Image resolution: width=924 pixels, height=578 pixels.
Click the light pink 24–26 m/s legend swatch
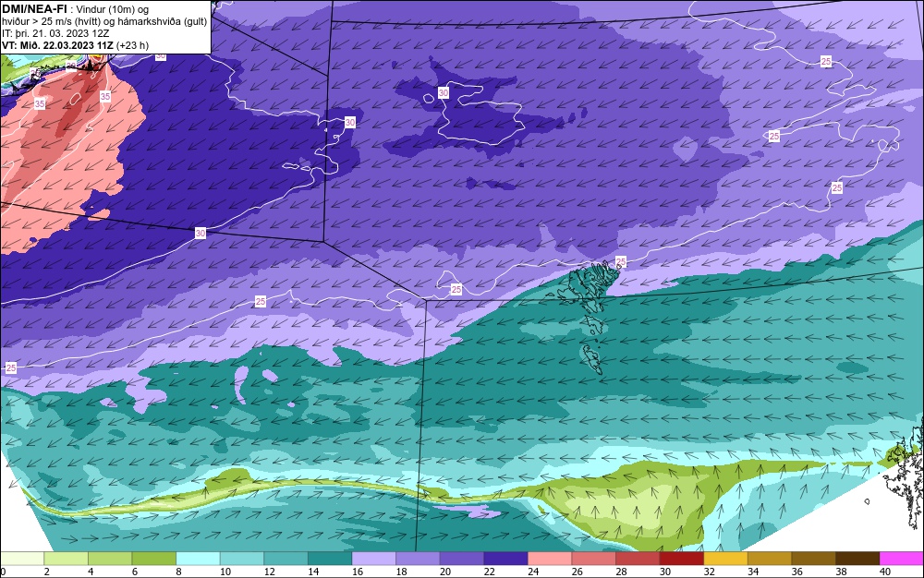(x=550, y=559)
